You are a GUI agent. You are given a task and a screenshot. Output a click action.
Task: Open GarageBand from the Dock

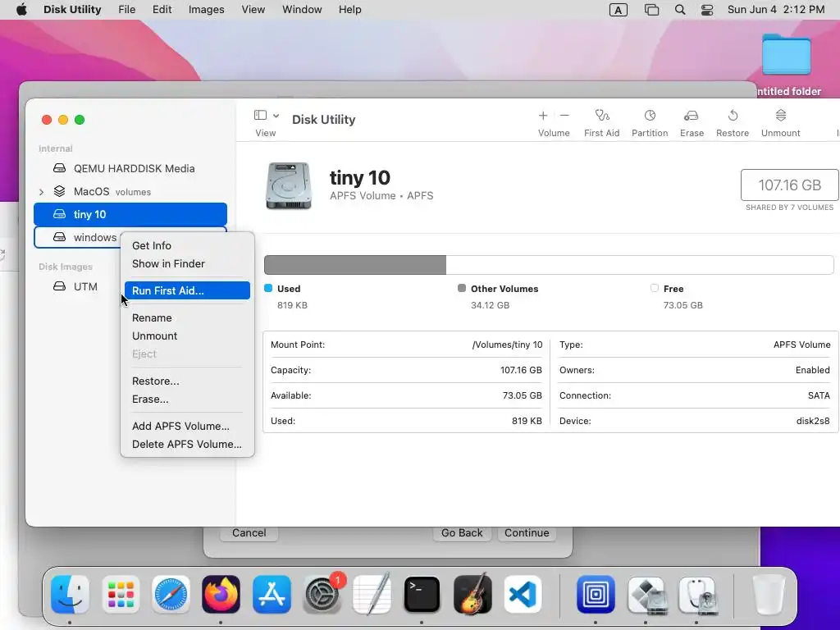point(472,594)
